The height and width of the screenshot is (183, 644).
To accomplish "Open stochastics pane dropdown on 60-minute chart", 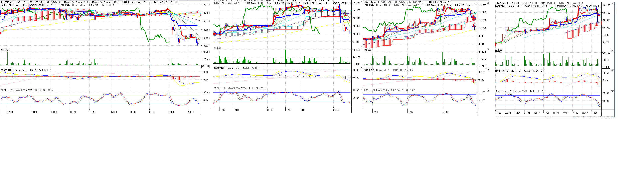I will 612,91.
